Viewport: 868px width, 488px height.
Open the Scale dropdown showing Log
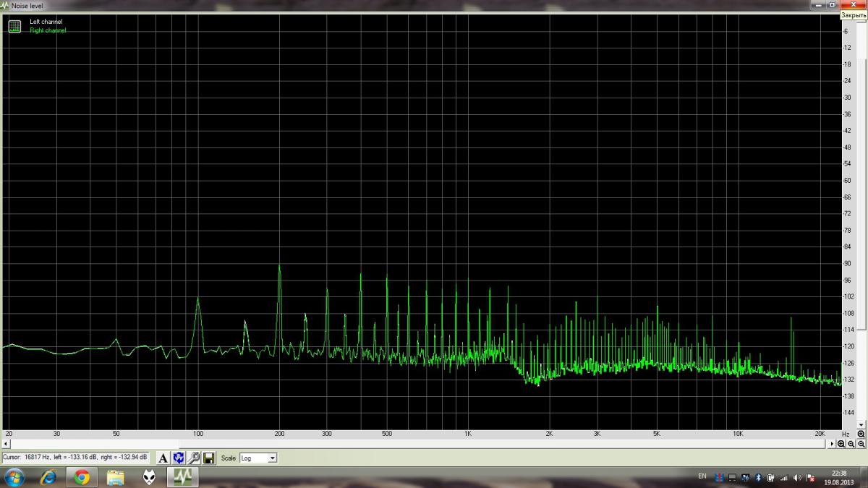(x=258, y=458)
